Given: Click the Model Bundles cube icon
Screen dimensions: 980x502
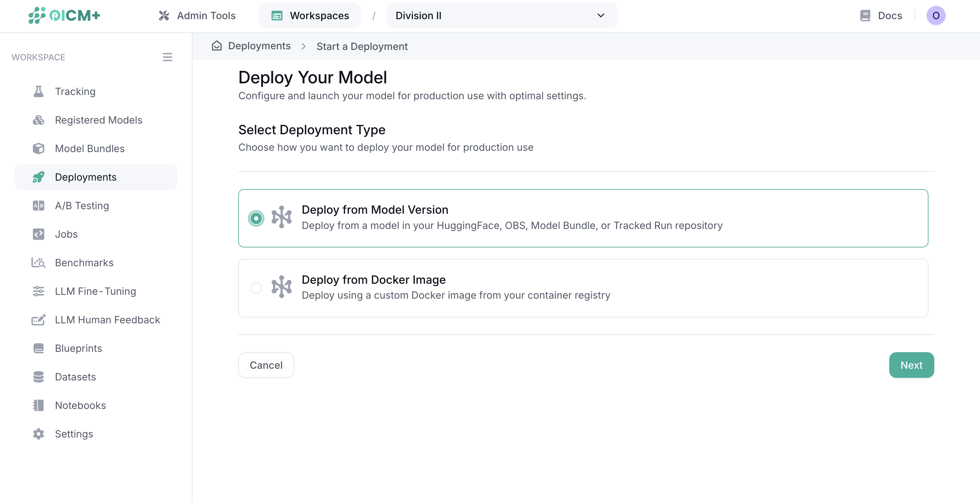Looking at the screenshot, I should click(38, 149).
